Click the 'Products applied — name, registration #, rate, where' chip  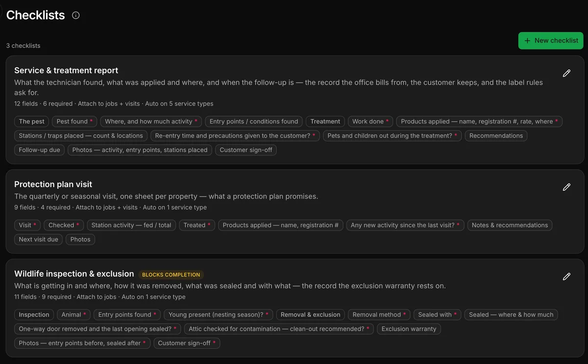pyautogui.click(x=479, y=121)
